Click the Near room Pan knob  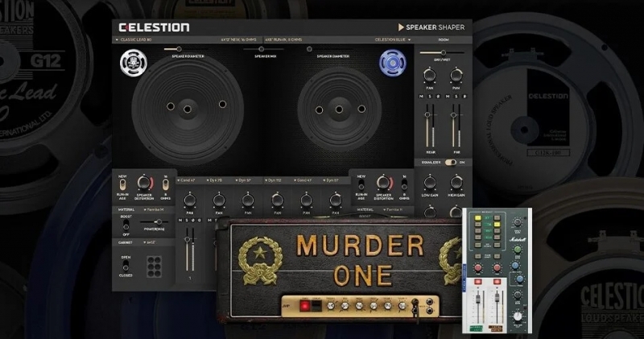coord(430,75)
